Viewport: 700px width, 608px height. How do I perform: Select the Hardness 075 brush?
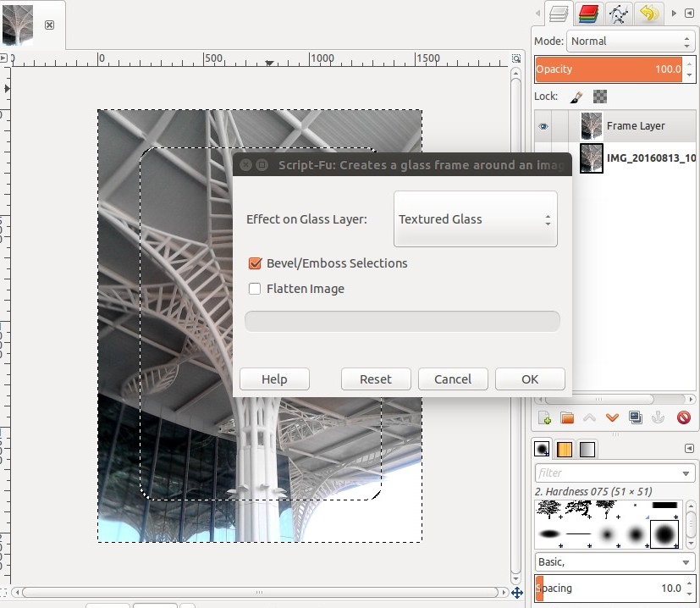click(664, 533)
